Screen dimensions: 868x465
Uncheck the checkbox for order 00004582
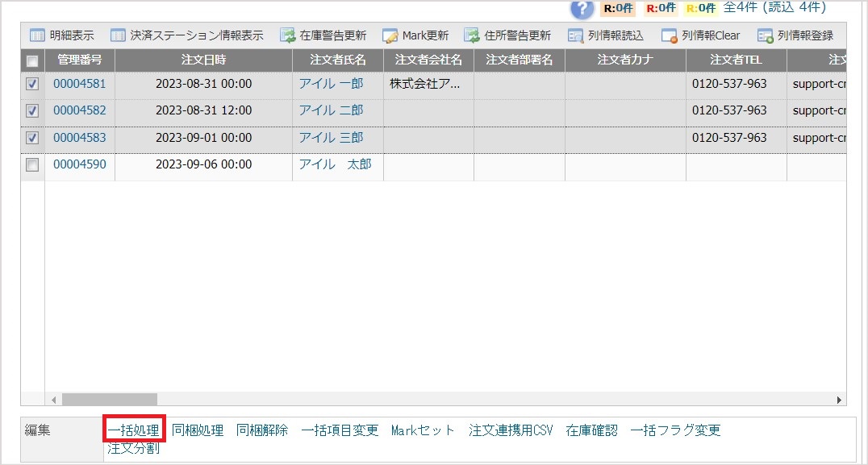coord(32,110)
